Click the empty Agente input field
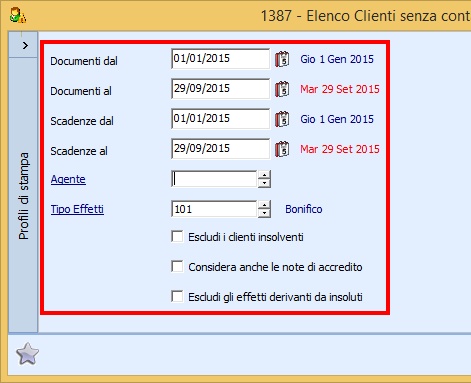Viewport: 471px width, 383px height. [214, 179]
